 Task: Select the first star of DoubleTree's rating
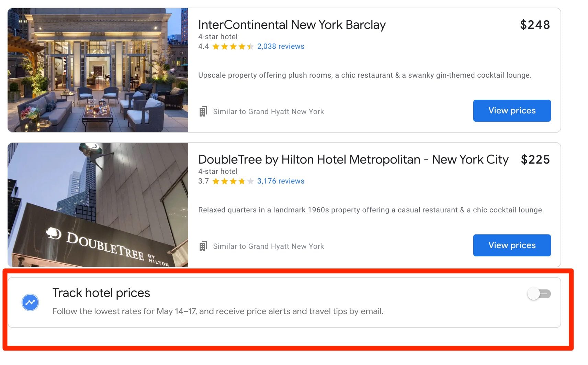click(216, 181)
